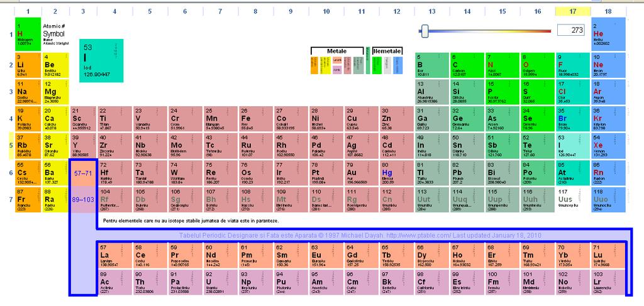Click the bright green nonmetals legend swatch
The image size is (644, 306).
pyautogui.click(x=377, y=65)
